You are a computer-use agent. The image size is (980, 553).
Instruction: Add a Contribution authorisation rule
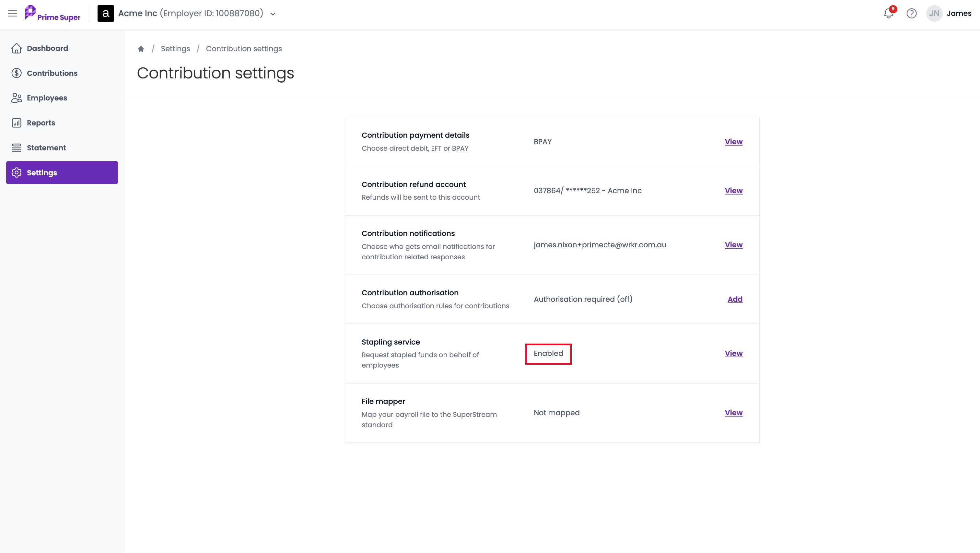tap(735, 299)
